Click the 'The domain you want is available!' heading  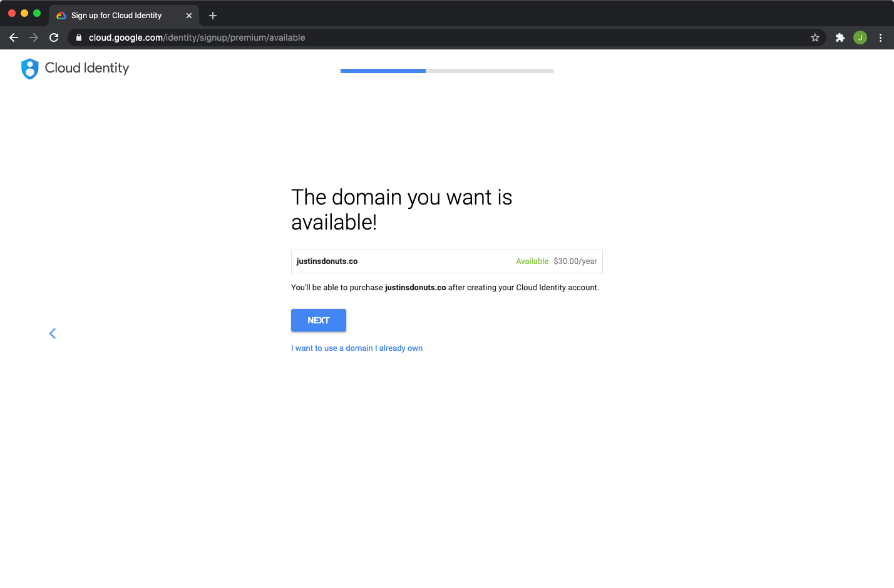(402, 210)
